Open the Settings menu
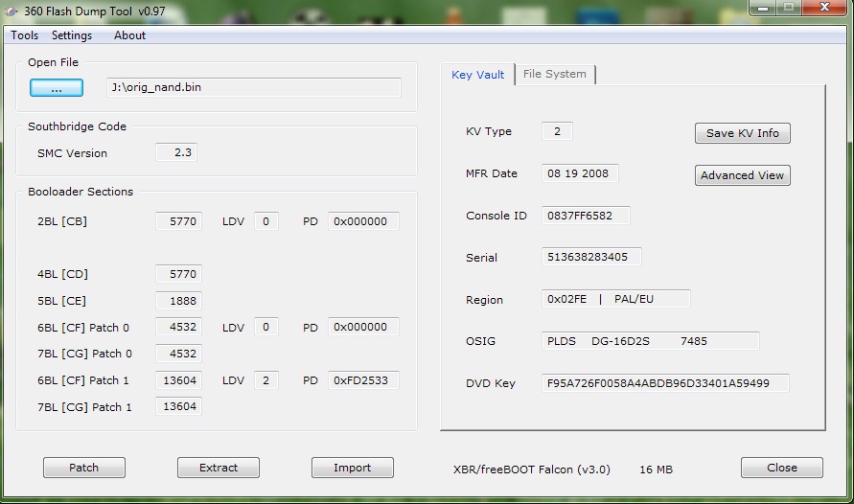 click(x=71, y=35)
